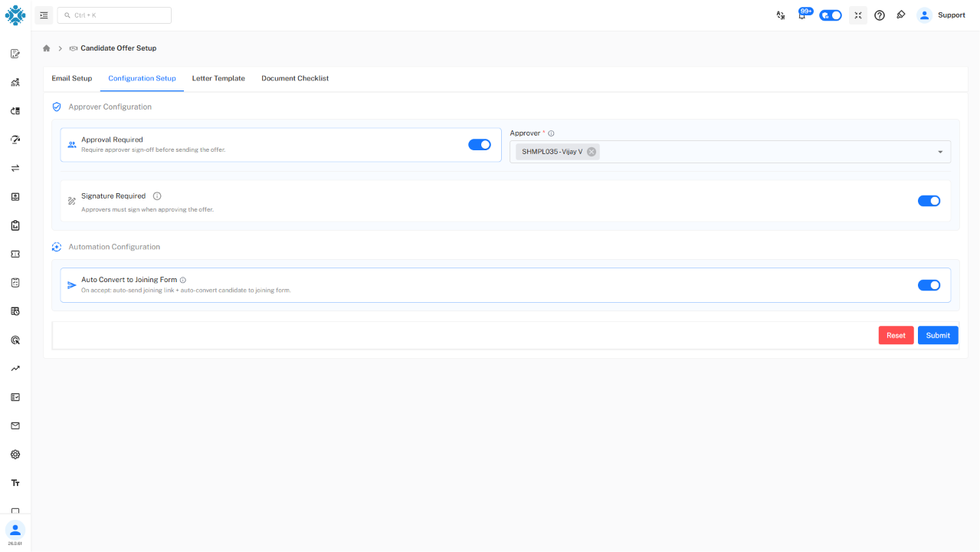The image size is (980, 552).
Task: Open the target cursor sidebar icon
Action: click(15, 340)
